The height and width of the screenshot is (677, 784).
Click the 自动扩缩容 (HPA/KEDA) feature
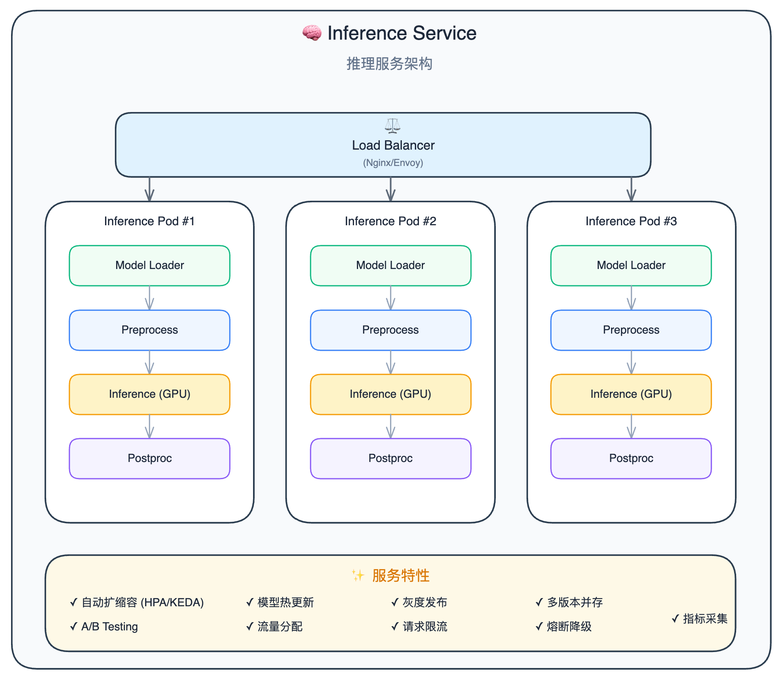tap(137, 602)
